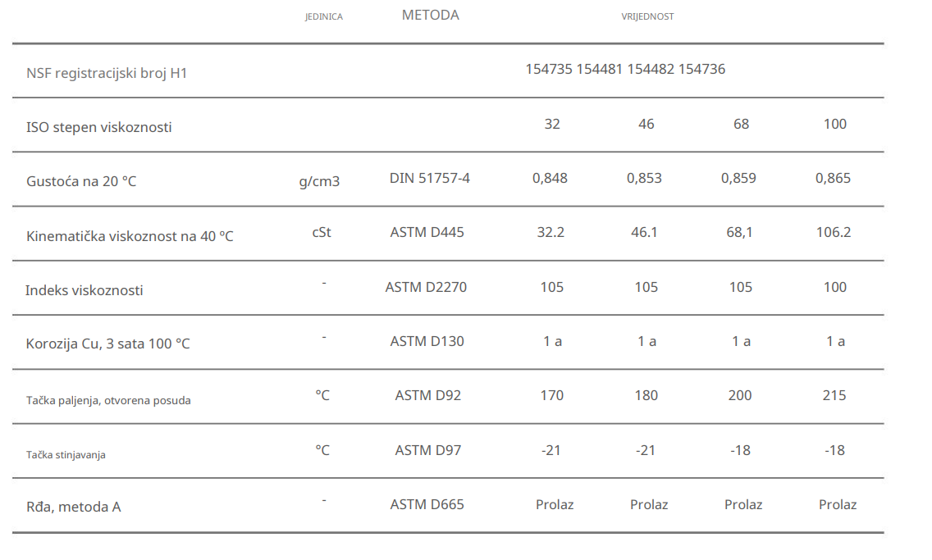Image resolution: width=932 pixels, height=560 pixels.
Task: Click flash point value 215
Action: tap(834, 396)
